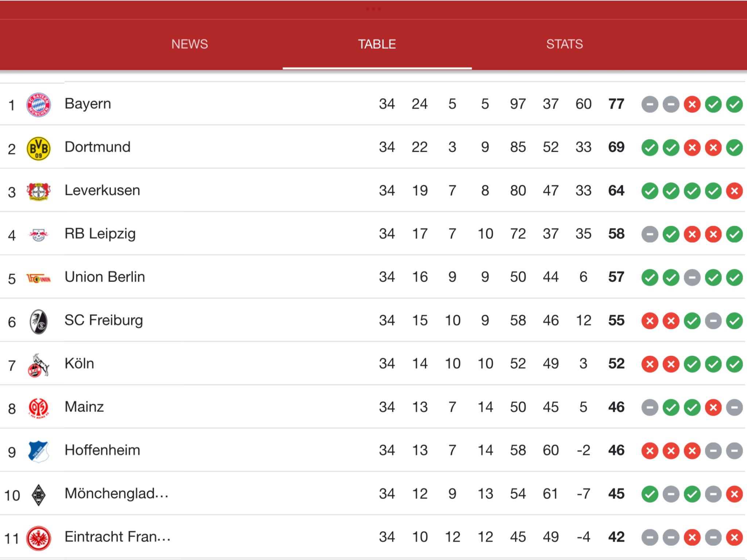
Task: Tap the three-dot drag handle at top
Action: coord(373,9)
